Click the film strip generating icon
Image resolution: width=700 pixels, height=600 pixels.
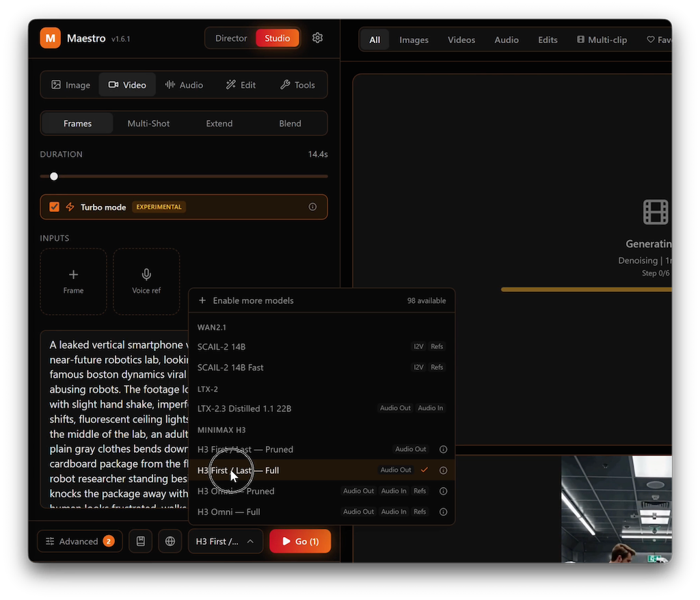point(656,212)
